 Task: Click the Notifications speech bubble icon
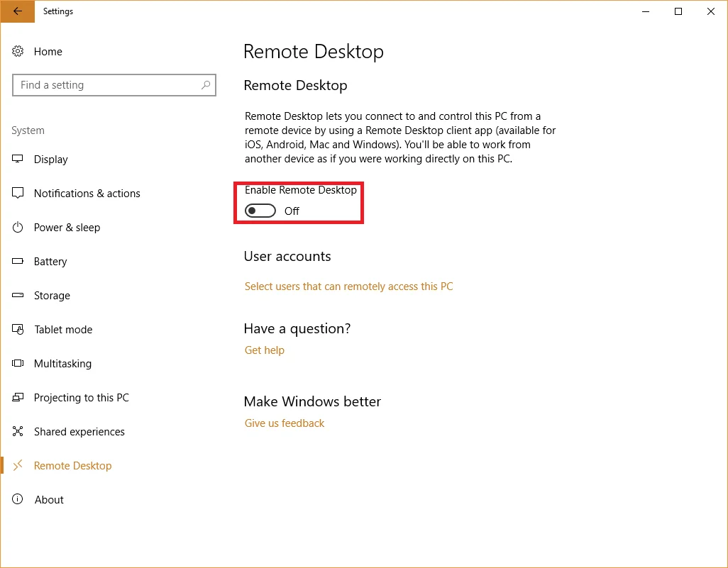click(18, 193)
